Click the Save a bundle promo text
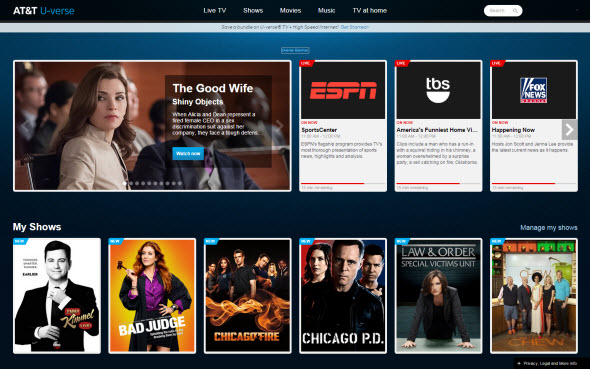Image resolution: width=590 pixels, height=369 pixels. [280, 27]
